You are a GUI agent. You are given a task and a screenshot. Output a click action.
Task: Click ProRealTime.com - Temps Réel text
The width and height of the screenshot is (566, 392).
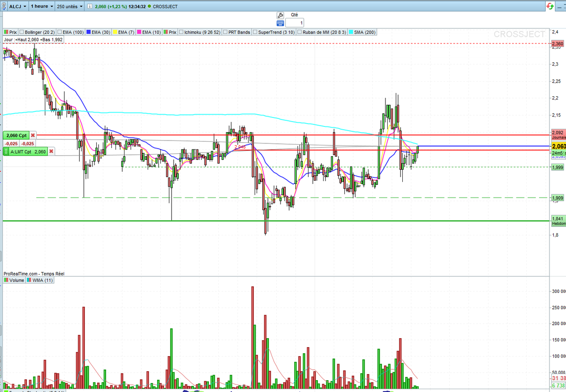(33, 274)
